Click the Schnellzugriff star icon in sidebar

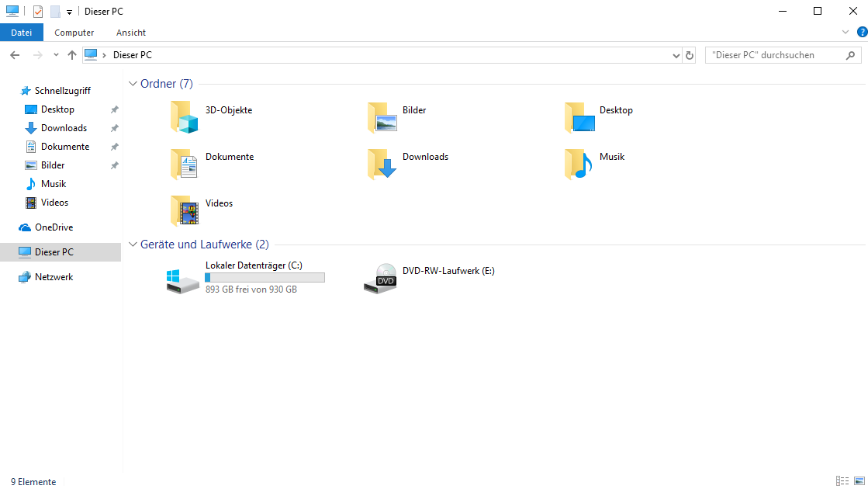[x=26, y=91]
